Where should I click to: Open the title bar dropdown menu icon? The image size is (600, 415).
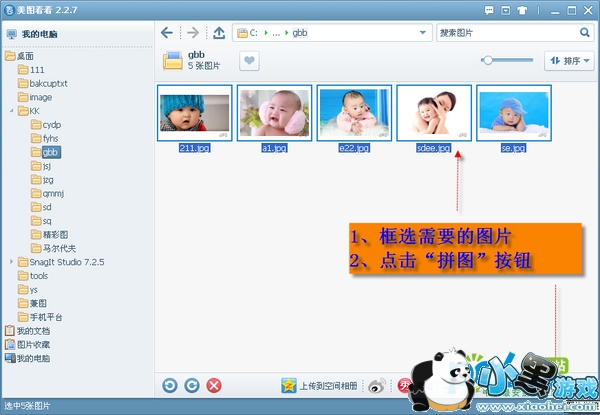point(505,10)
